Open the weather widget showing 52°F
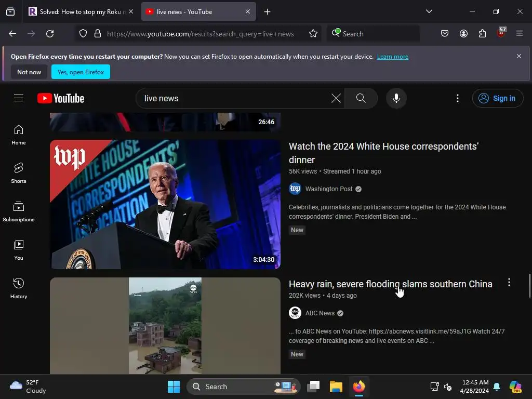This screenshot has height=399, width=532. tap(28, 387)
